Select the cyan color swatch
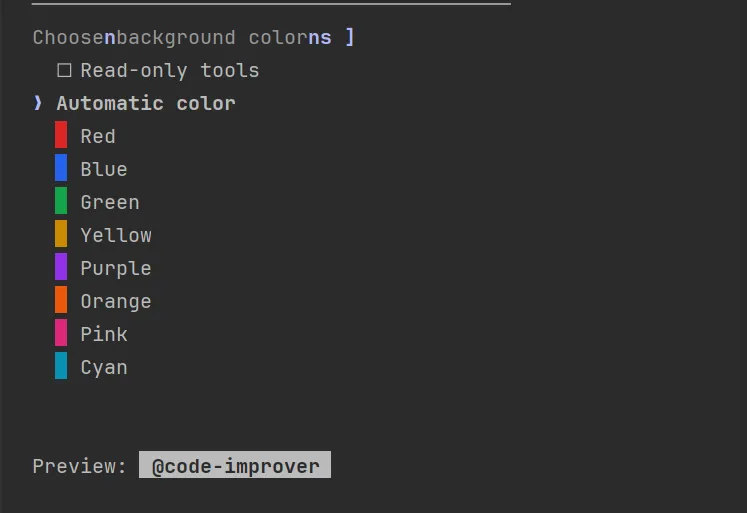The width and height of the screenshot is (747, 513). tap(61, 366)
